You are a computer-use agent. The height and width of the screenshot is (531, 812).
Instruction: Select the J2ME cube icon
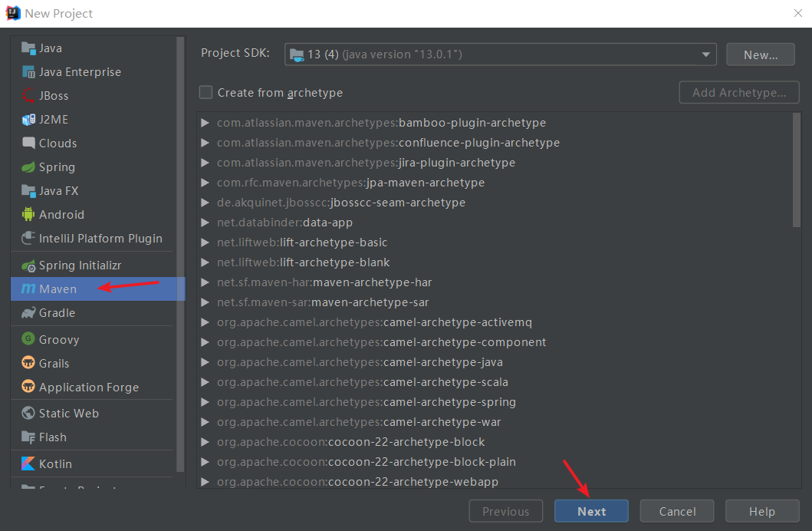[x=28, y=120]
